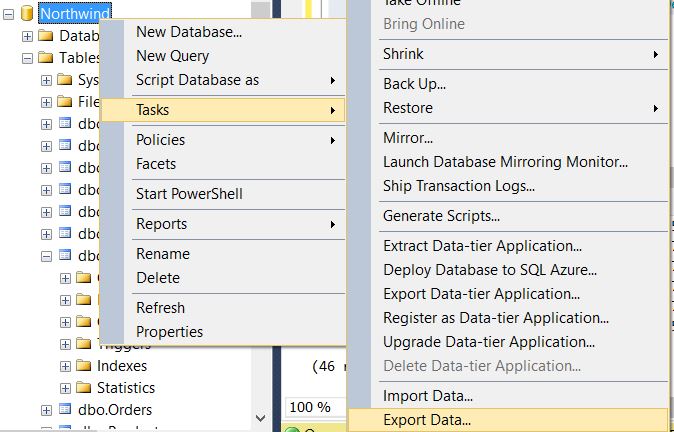The height and width of the screenshot is (432, 674).
Task: Choose Delete from the database context menu
Action: click(x=224, y=278)
